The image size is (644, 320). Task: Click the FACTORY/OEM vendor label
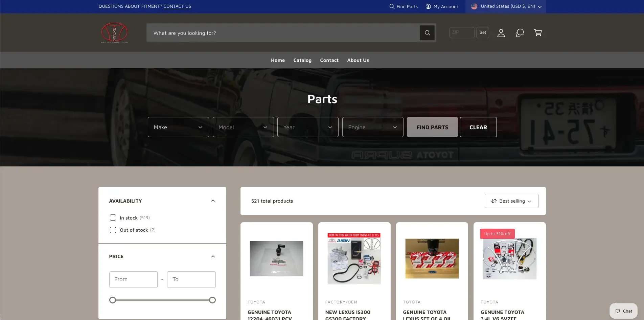pyautogui.click(x=341, y=302)
